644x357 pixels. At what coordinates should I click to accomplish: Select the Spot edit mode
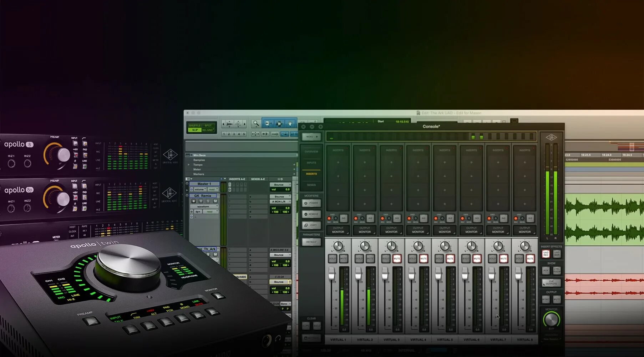tap(208, 125)
